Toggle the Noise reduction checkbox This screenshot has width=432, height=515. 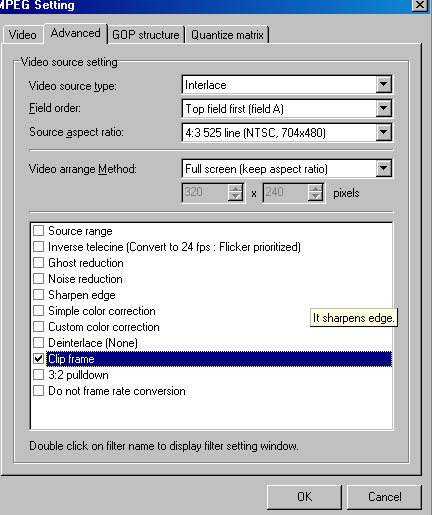[39, 279]
